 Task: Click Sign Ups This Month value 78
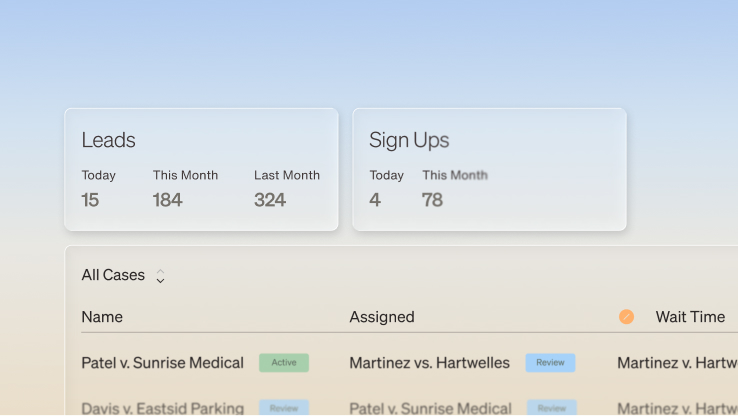(432, 200)
